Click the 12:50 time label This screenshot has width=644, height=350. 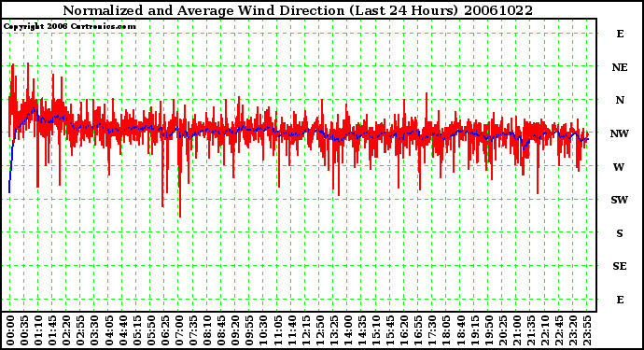click(x=320, y=330)
